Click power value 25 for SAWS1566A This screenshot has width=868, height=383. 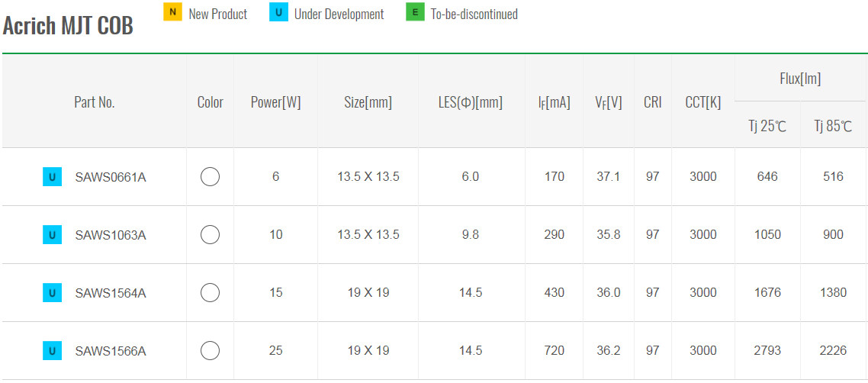tap(275, 351)
